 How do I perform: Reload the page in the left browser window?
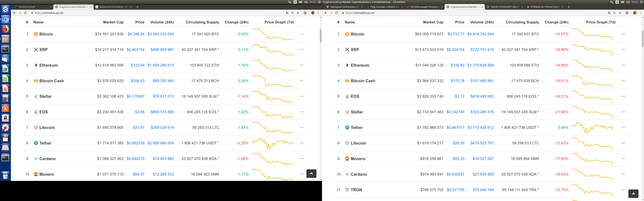tap(25, 13)
